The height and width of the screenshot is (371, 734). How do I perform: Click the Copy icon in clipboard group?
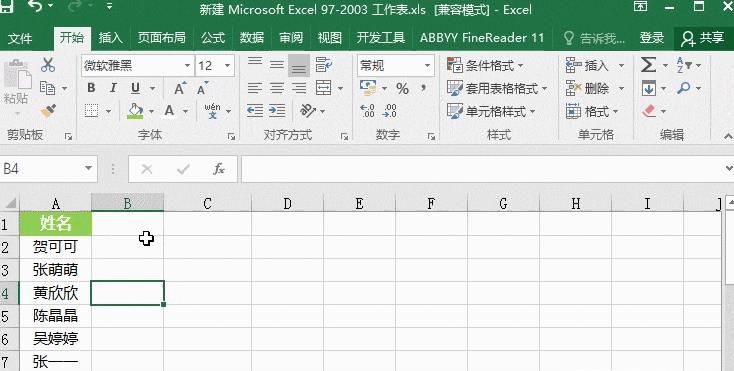(x=47, y=87)
